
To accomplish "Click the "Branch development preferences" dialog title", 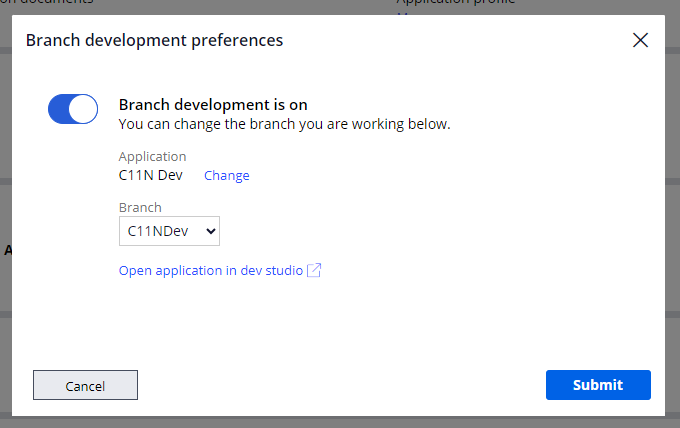I will tap(154, 40).
